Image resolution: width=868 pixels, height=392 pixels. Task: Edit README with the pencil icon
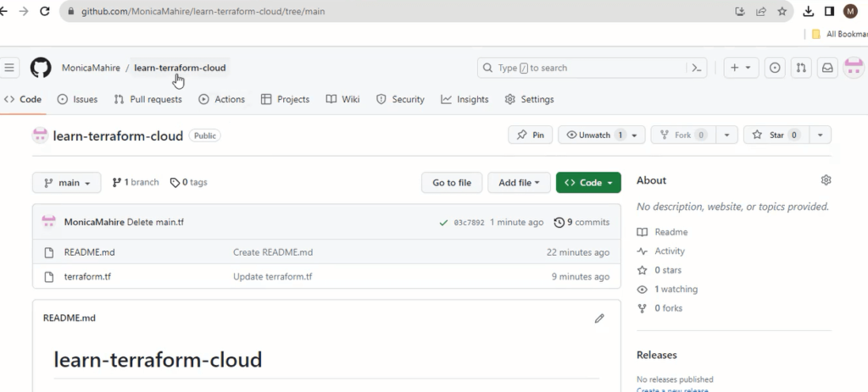tap(599, 318)
